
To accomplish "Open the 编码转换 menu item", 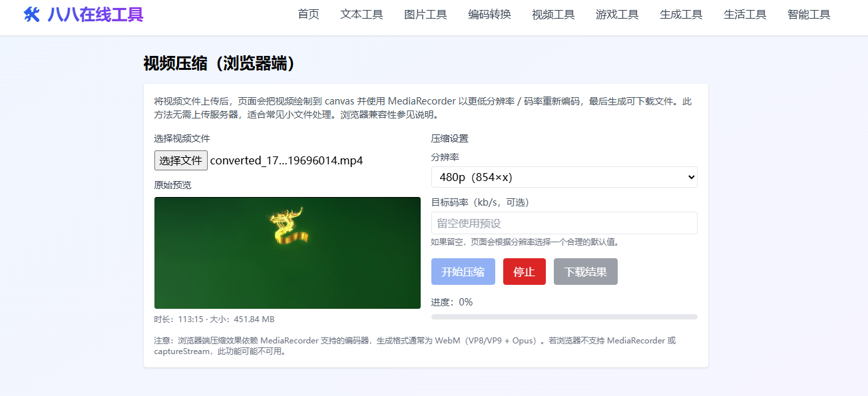I will coord(489,14).
